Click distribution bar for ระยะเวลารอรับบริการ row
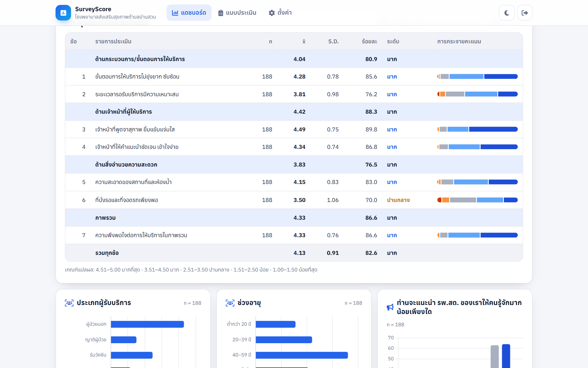The height and width of the screenshot is (368, 588). (x=477, y=94)
